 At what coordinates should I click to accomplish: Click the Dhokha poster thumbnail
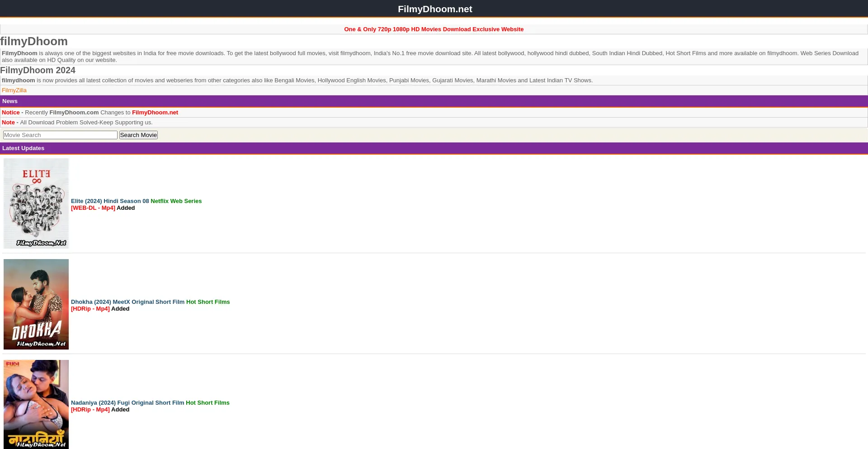point(36,304)
